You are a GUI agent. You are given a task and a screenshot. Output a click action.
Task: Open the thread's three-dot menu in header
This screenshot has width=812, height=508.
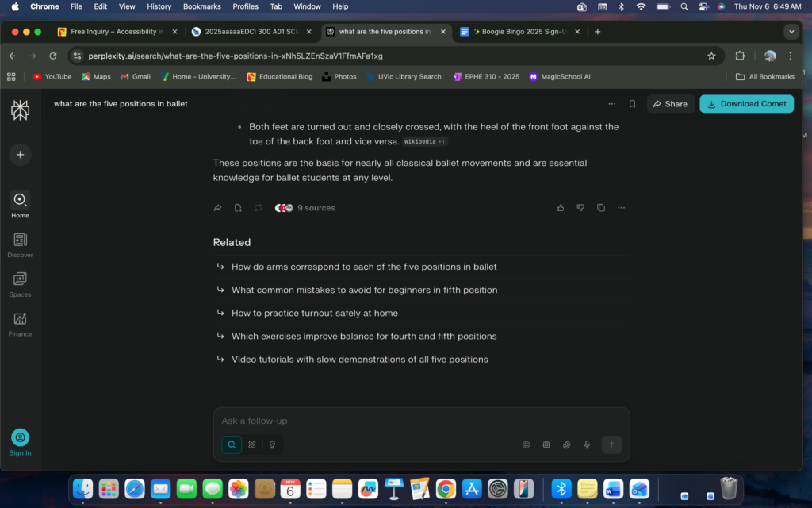click(611, 104)
